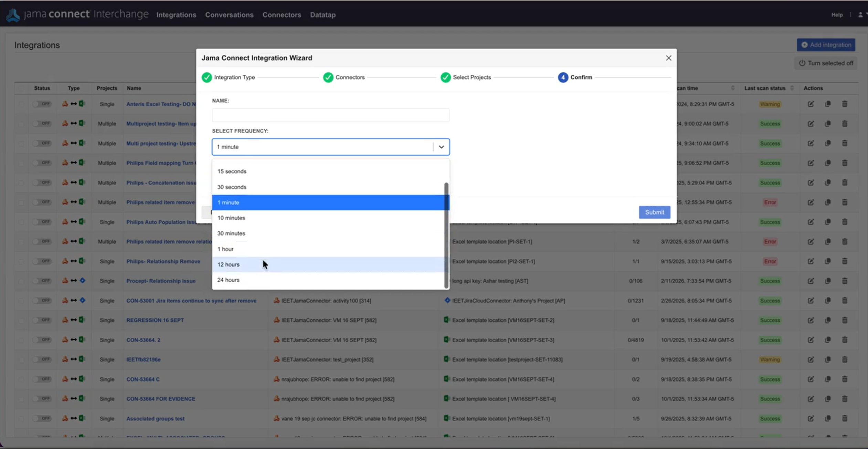Click Turn selected off button
The height and width of the screenshot is (449, 868).
[x=826, y=63]
